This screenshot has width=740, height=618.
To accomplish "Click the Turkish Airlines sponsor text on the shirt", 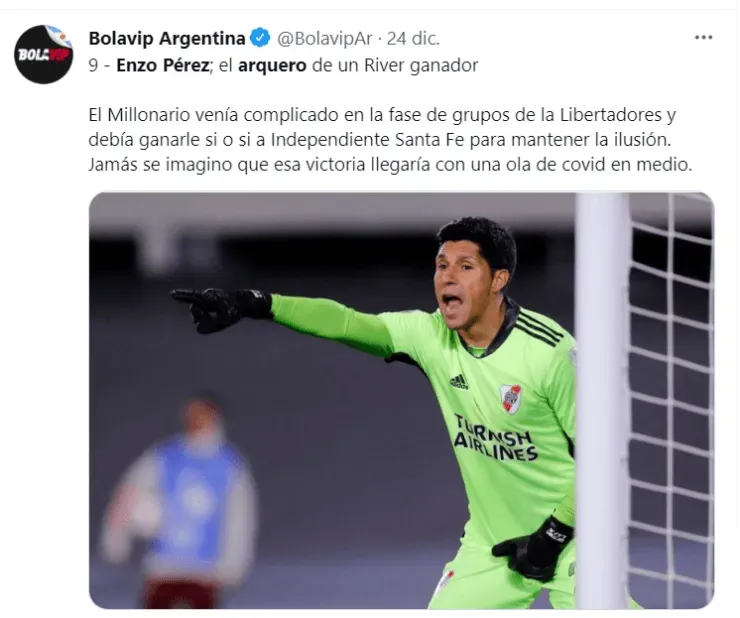I will [495, 438].
